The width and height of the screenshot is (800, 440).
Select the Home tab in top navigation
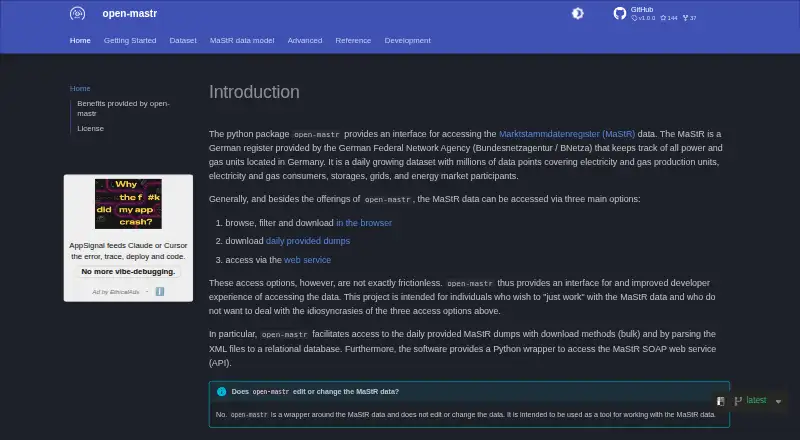pos(80,40)
